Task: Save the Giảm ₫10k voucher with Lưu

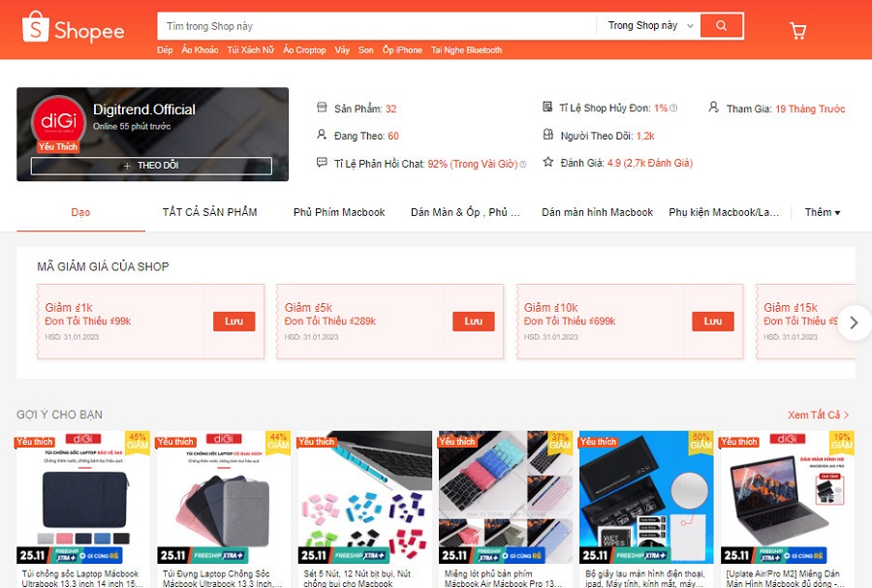Action: [713, 322]
